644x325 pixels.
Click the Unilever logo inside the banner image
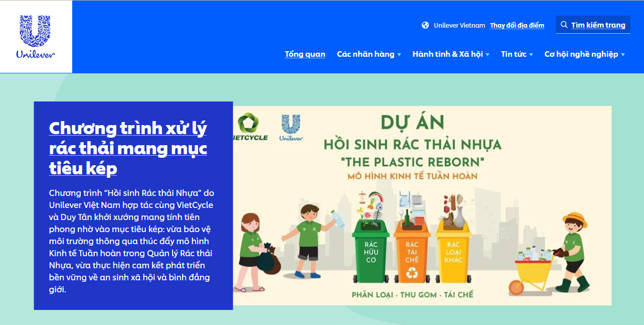290,127
